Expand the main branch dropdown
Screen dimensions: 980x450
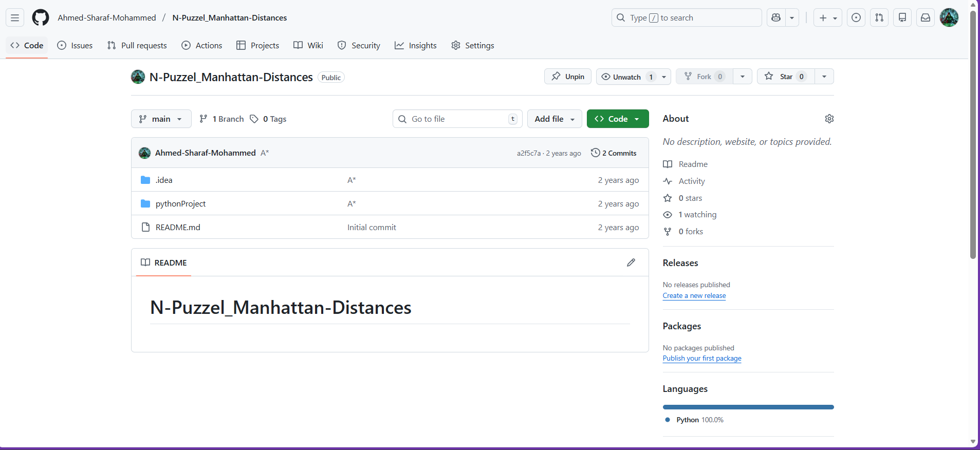[x=161, y=119]
